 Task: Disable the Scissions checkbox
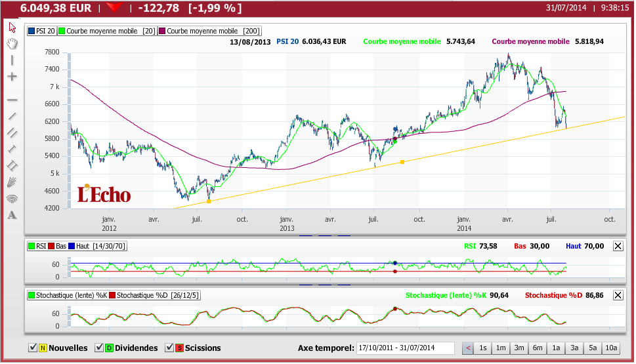169,348
